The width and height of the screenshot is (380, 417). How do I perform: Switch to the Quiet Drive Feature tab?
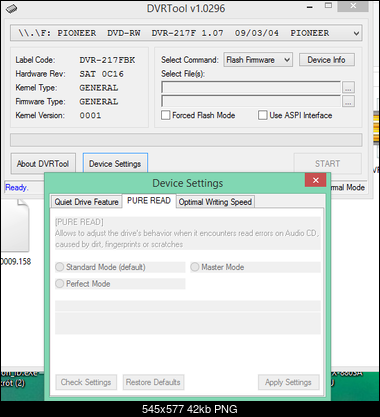click(x=86, y=202)
